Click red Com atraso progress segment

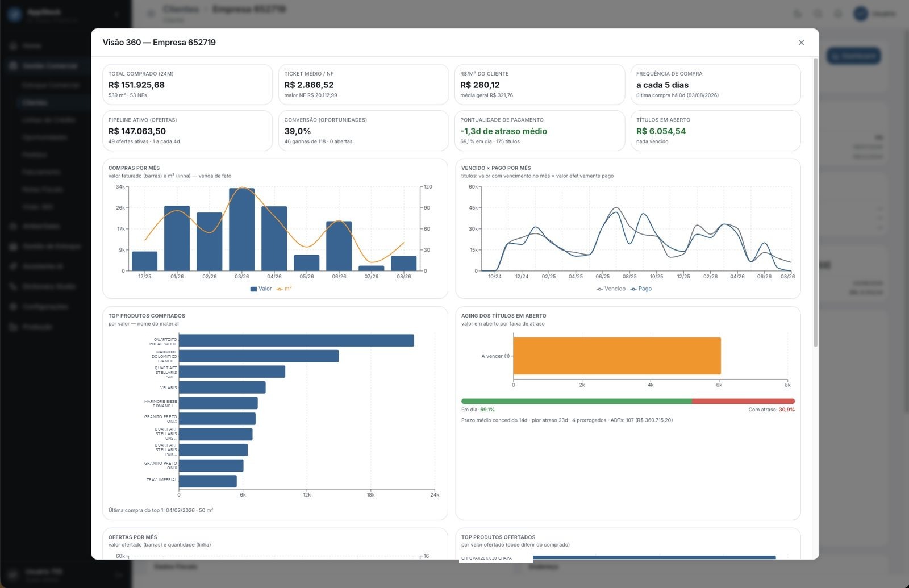pyautogui.click(x=743, y=401)
